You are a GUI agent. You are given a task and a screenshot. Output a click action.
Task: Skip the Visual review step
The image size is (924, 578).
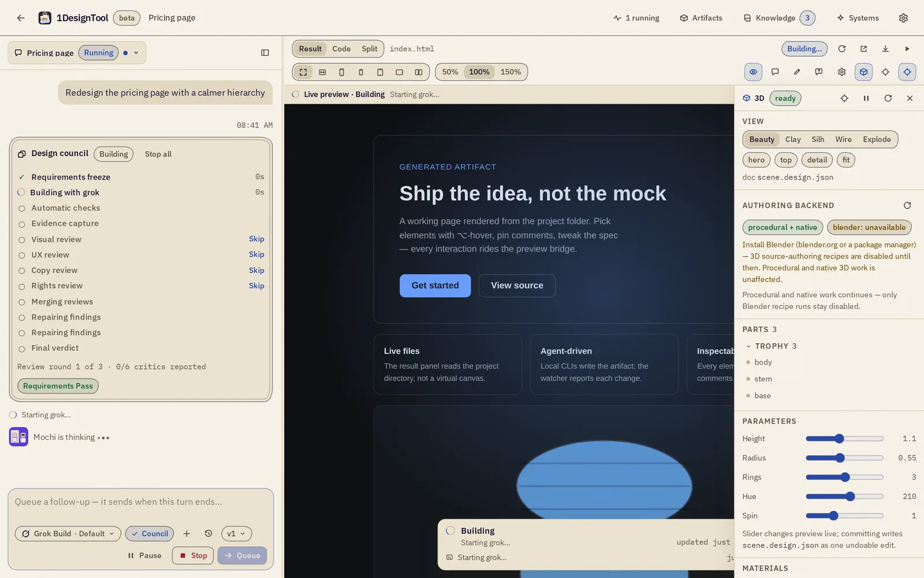pos(256,239)
